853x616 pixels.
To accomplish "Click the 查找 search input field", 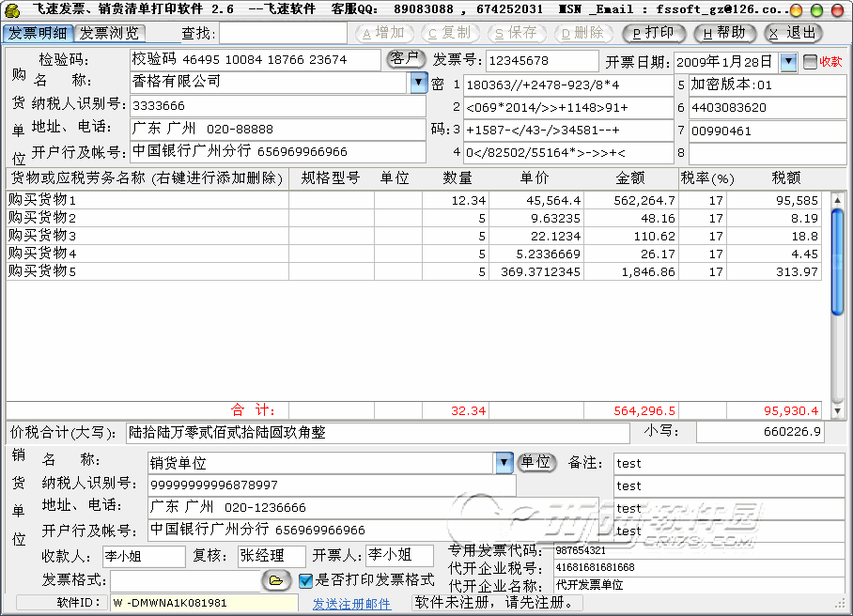I will pyautogui.click(x=283, y=34).
